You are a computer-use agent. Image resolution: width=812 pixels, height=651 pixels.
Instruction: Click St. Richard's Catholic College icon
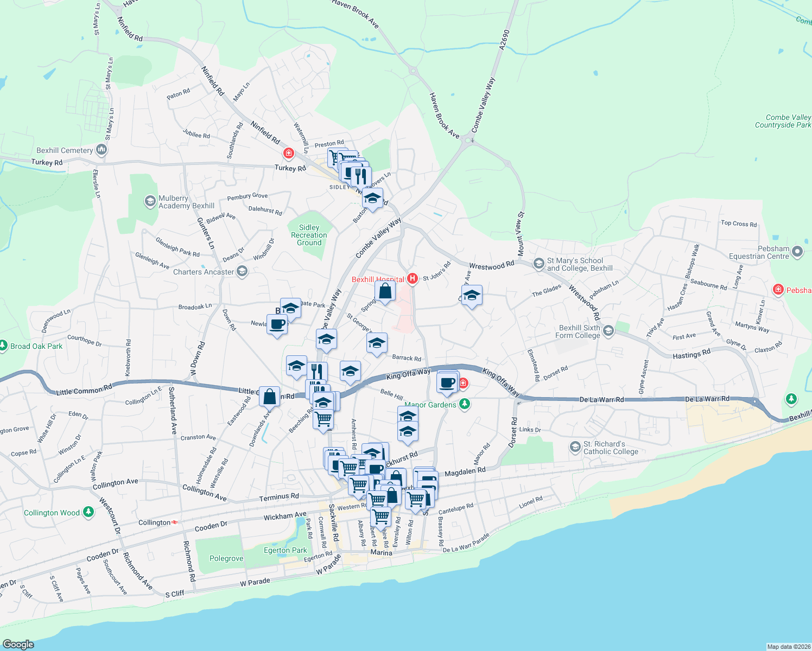pyautogui.click(x=575, y=447)
